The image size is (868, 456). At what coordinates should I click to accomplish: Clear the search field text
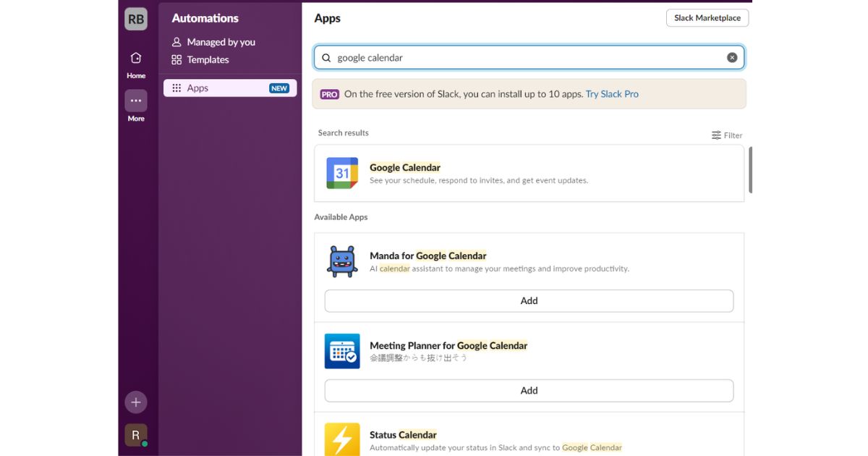[732, 58]
